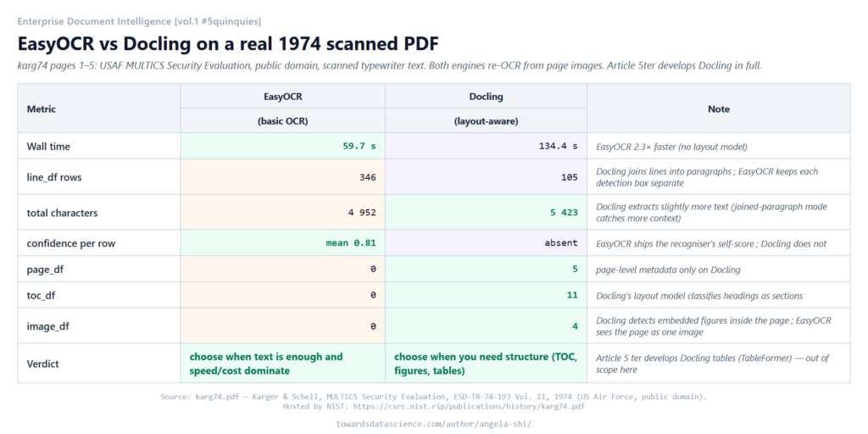Click the headline 'EasyOCR vs Docling on a real 1974 scanned PDF'
Image resolution: width=868 pixels, height=434 pixels.
tap(228, 44)
